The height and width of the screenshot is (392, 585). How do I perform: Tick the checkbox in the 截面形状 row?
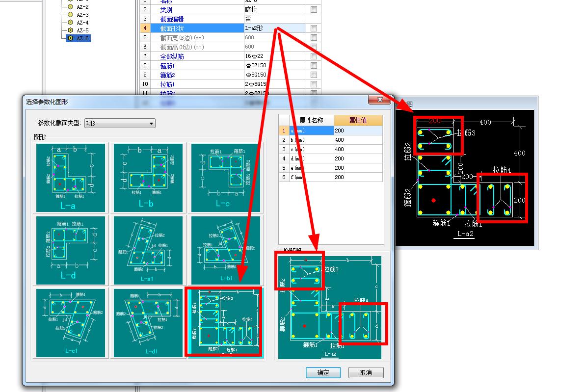click(x=314, y=28)
